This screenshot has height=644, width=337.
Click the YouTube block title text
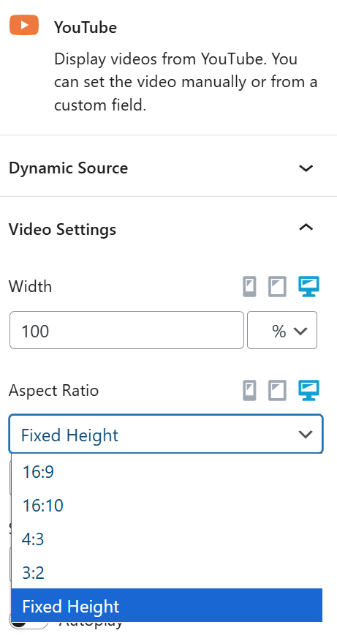(86, 28)
